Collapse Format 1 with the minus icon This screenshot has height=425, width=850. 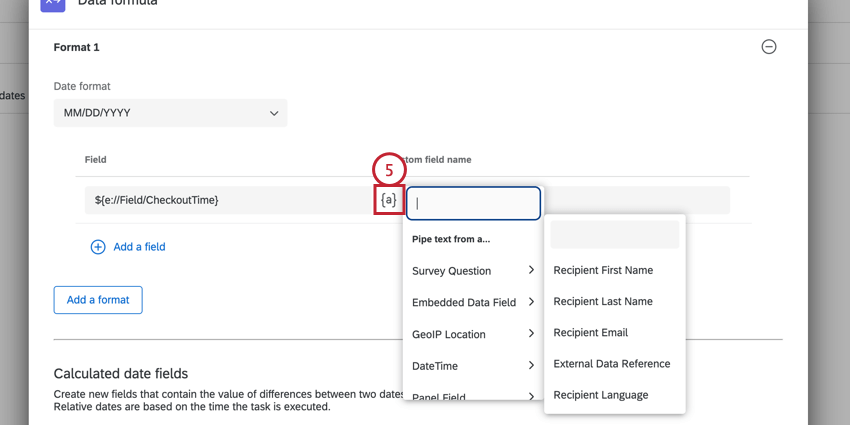pyautogui.click(x=768, y=47)
